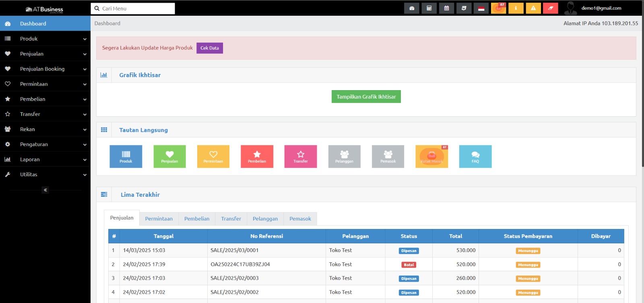644x303 pixels.
Task: Click reference OA250224C17UB39ZJ04
Action: click(x=240, y=264)
